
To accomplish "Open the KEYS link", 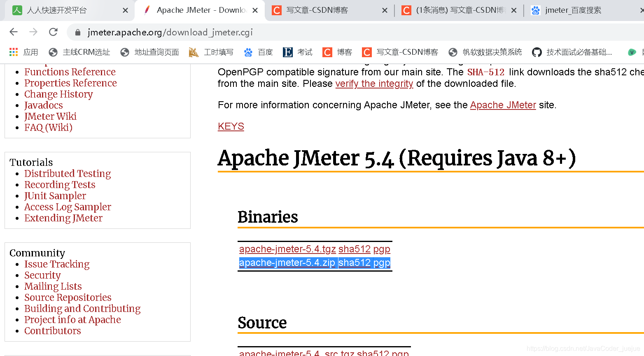I will tap(231, 127).
